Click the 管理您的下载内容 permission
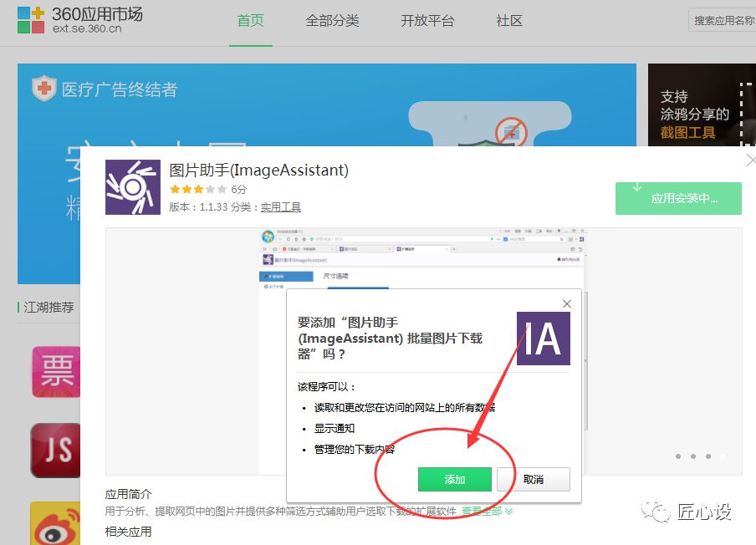The width and height of the screenshot is (756, 545). click(x=355, y=450)
